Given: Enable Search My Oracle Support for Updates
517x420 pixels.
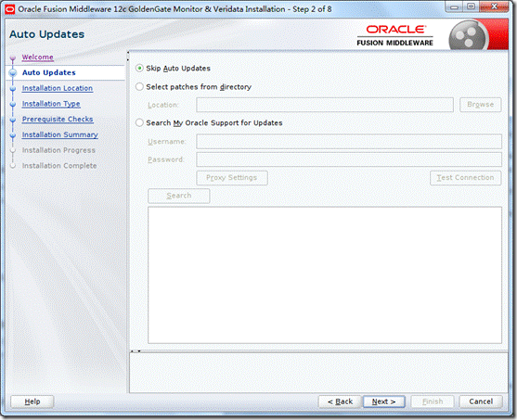Looking at the screenshot, I should coord(139,123).
